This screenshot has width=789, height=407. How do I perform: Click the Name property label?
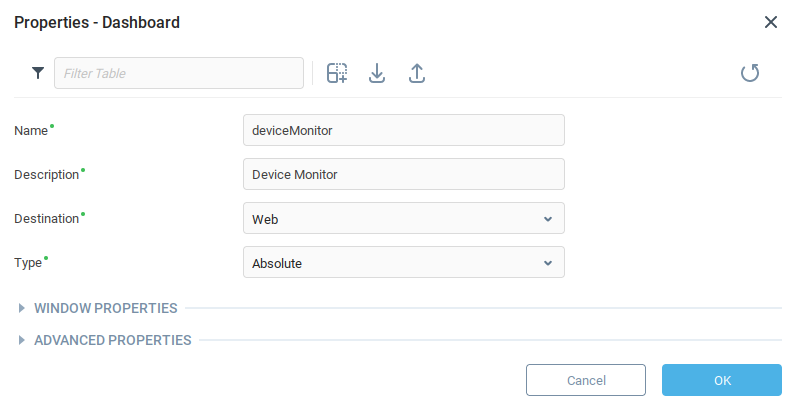pyautogui.click(x=31, y=131)
